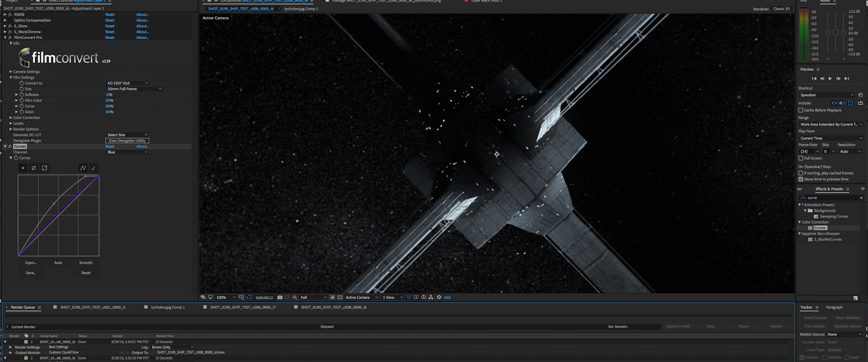Click the Smooth button under Curves
This screenshot has width=868, height=362.
[x=86, y=263]
